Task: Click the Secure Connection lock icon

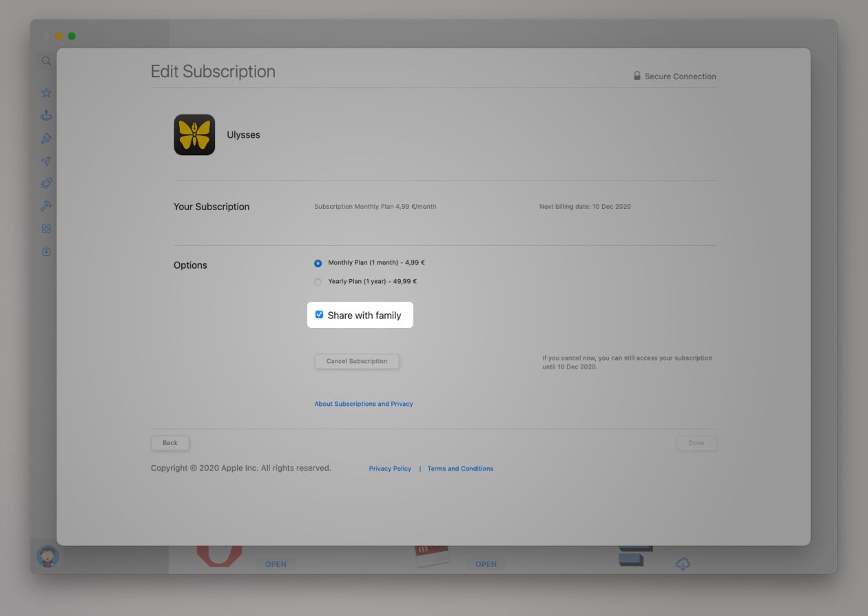Action: [x=637, y=76]
